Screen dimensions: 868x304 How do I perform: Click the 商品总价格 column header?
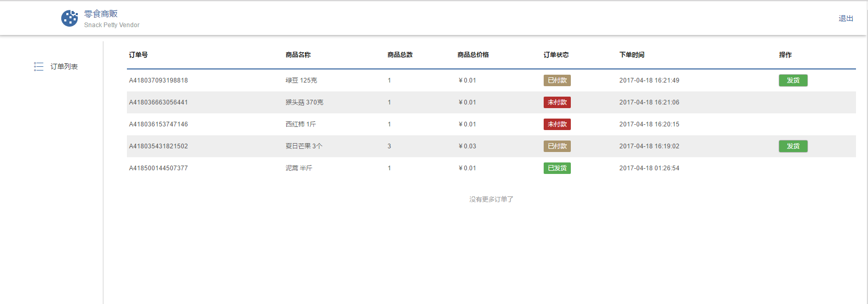(x=473, y=55)
